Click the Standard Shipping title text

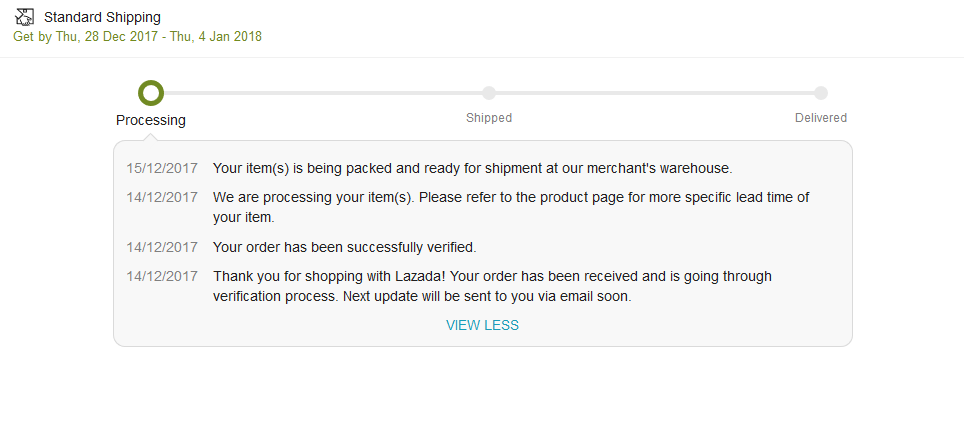[x=102, y=17]
